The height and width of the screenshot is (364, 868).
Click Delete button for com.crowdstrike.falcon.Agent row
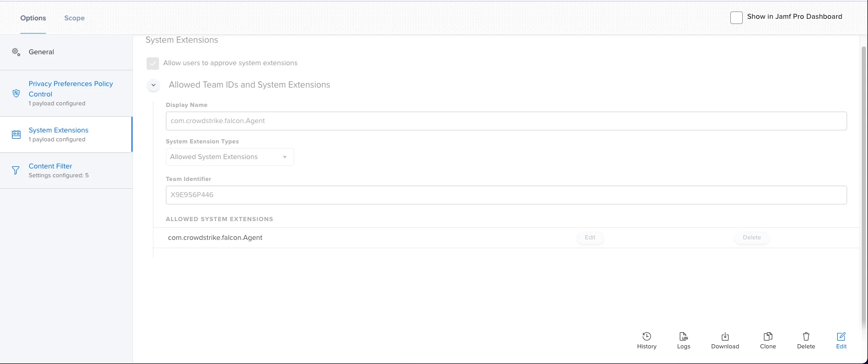[x=752, y=238]
